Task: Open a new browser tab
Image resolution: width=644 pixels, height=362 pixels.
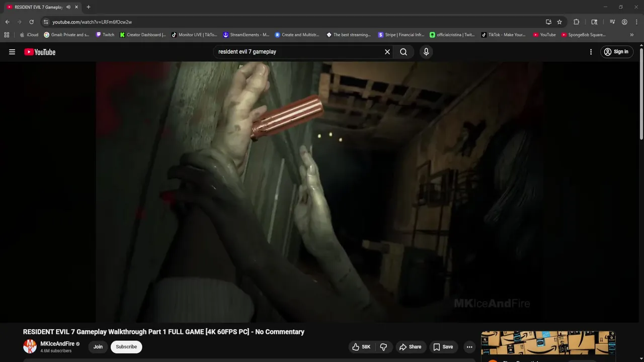Action: click(x=89, y=7)
